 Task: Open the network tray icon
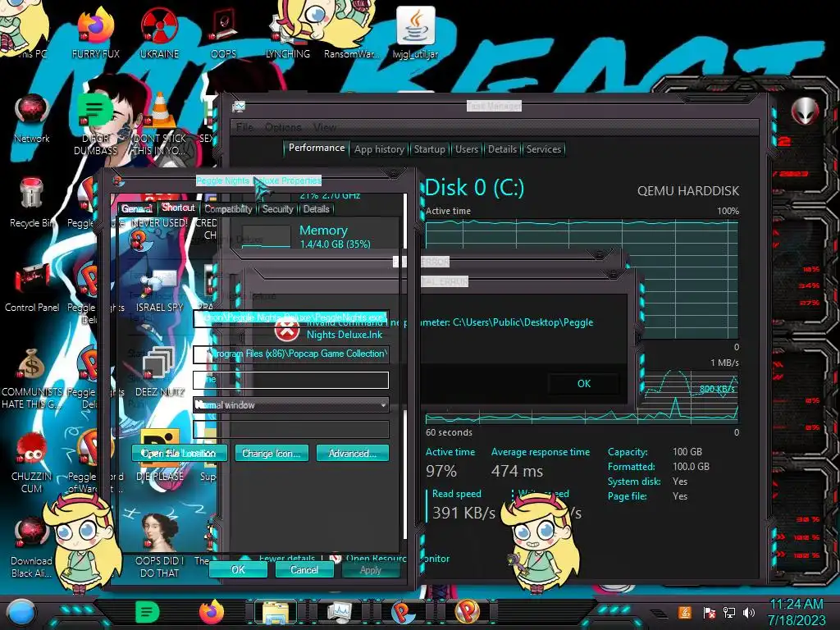coord(728,612)
